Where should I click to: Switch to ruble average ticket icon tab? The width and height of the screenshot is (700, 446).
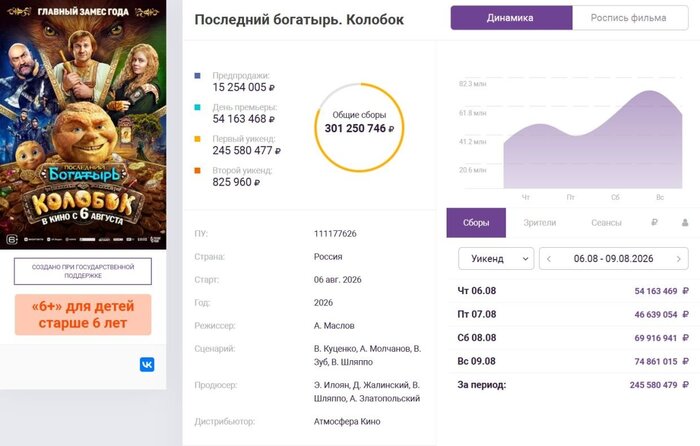tap(654, 222)
